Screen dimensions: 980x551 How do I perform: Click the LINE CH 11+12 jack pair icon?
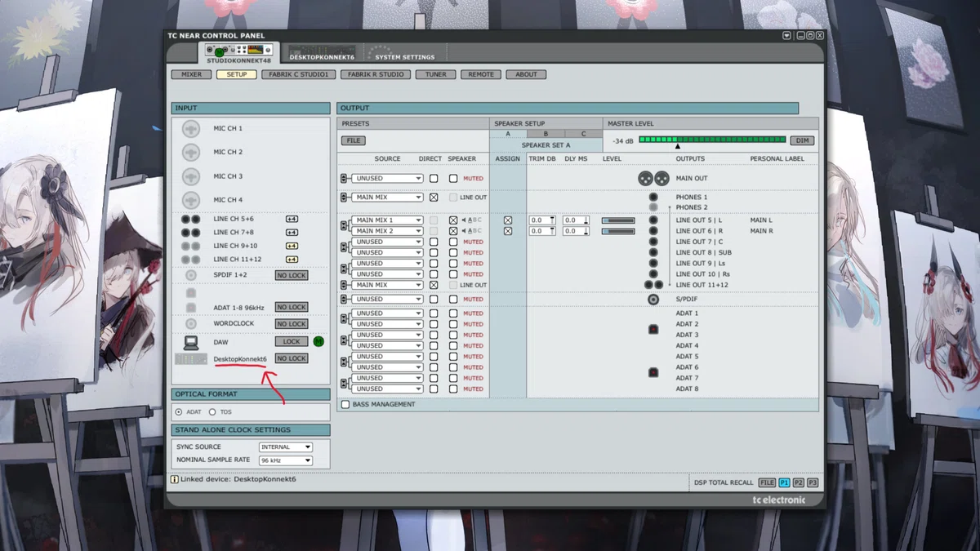point(190,260)
